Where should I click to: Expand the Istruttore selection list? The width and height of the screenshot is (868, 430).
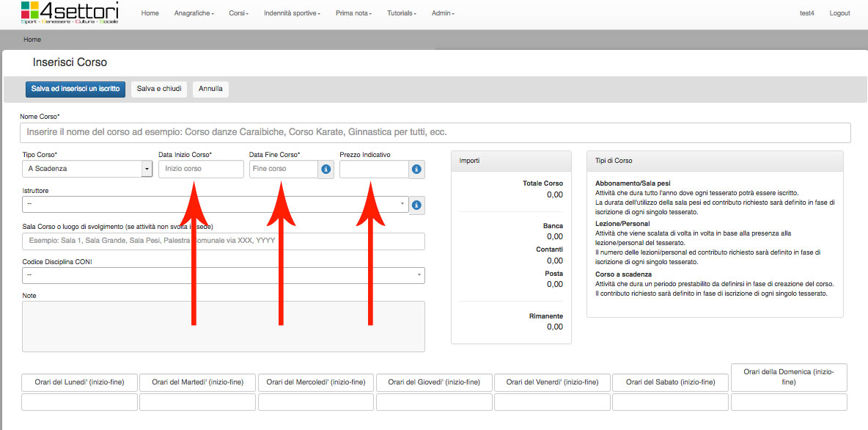pyautogui.click(x=215, y=204)
